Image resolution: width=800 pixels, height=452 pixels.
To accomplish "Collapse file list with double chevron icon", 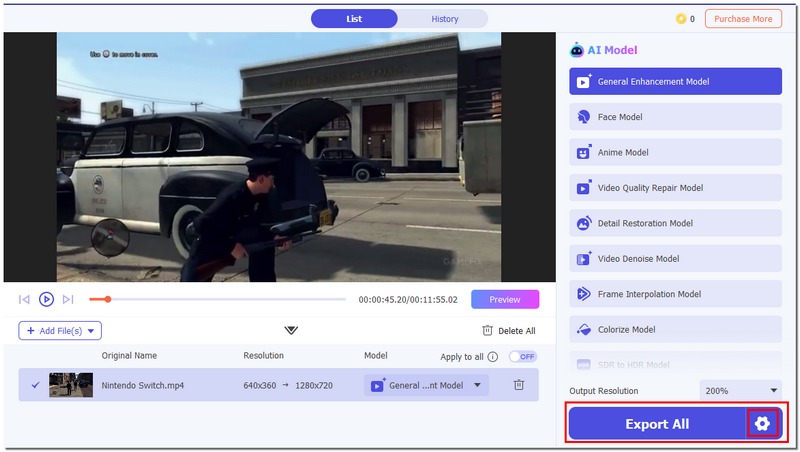I will point(291,330).
